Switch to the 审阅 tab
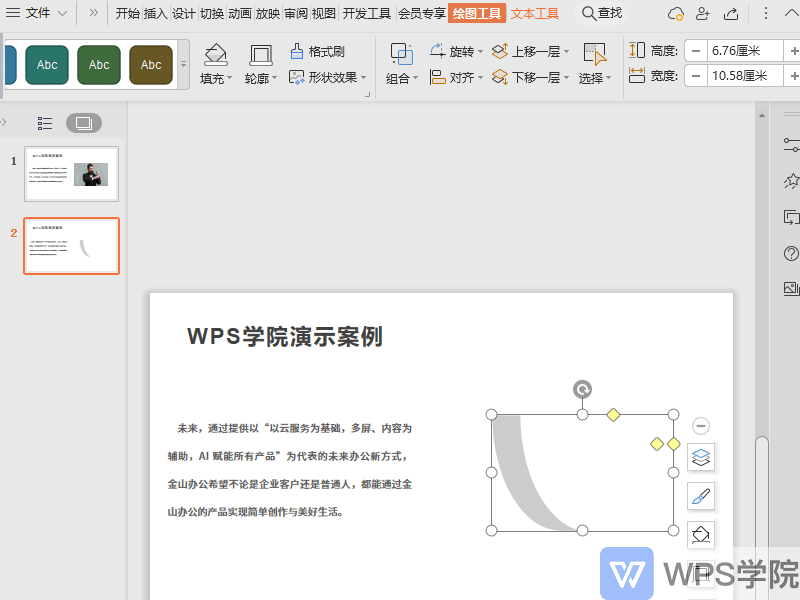Viewport: 800px width, 600px height. pyautogui.click(x=296, y=13)
